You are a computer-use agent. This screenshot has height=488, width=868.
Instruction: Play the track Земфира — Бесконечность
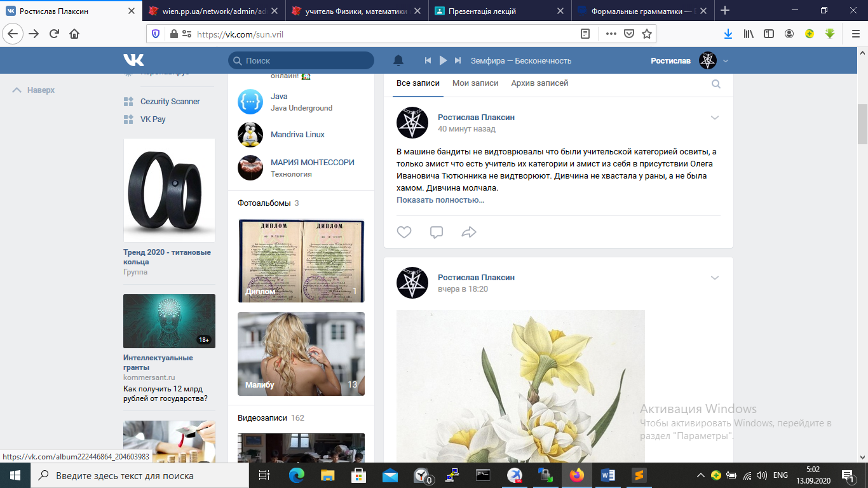[x=443, y=60]
